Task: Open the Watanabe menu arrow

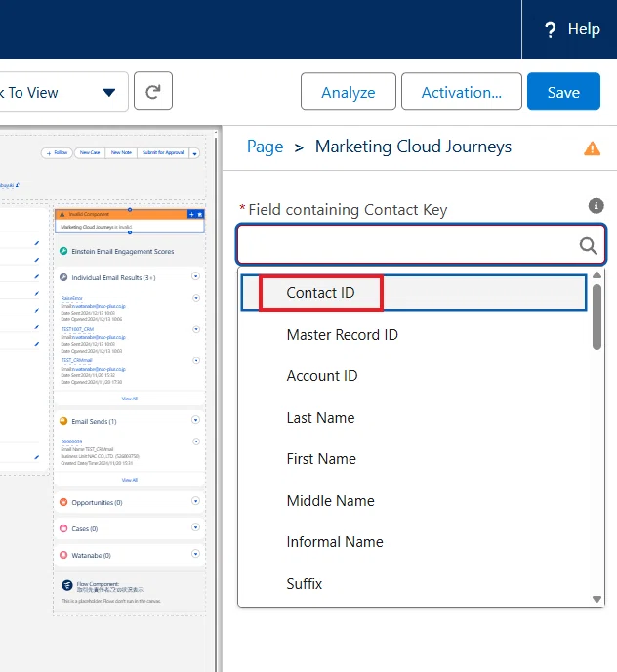Action: 196,553
